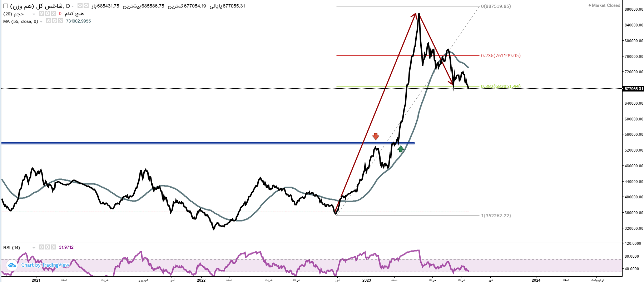Open main symbol settings gear
644x282 pixels.
[x=86, y=6]
